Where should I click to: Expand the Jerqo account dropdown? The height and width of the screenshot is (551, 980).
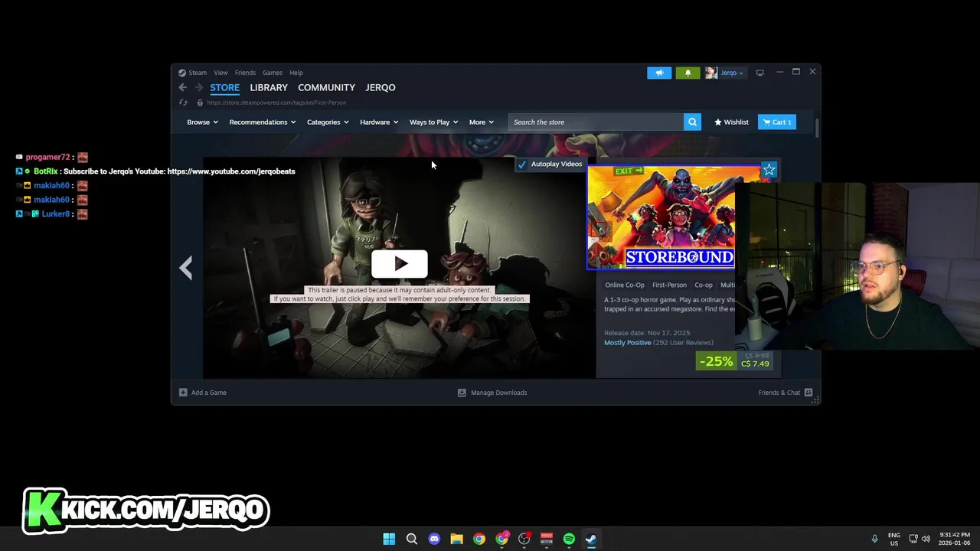(731, 73)
